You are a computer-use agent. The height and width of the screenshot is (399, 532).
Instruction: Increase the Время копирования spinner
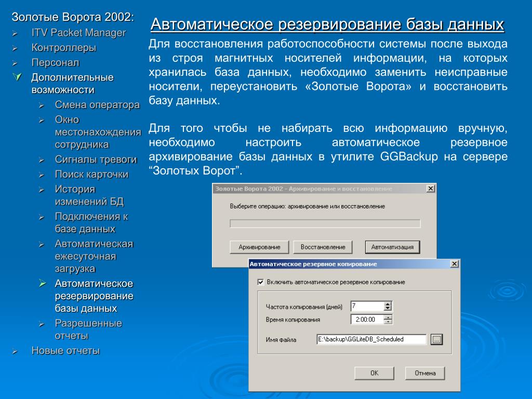(388, 317)
